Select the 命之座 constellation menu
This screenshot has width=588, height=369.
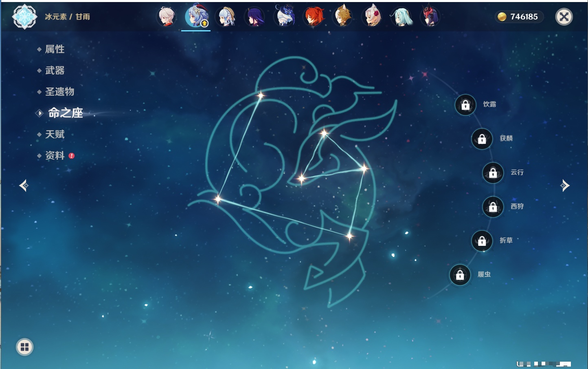[x=65, y=113]
